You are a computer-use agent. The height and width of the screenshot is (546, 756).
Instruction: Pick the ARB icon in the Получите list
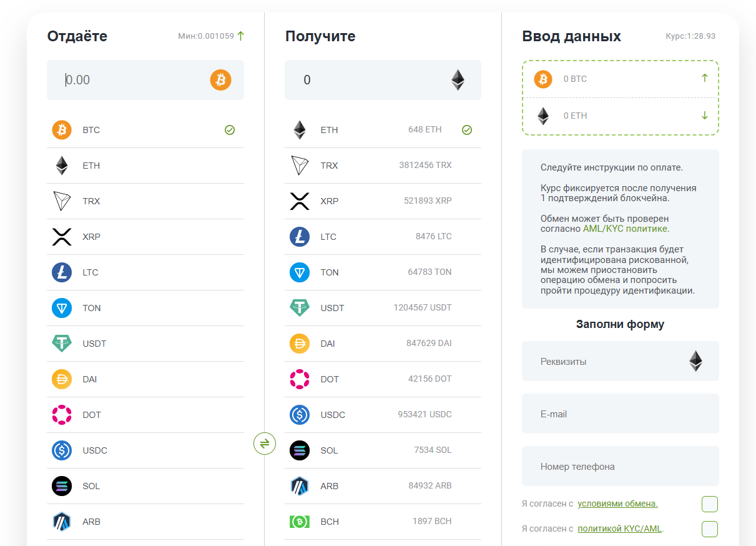point(300,486)
